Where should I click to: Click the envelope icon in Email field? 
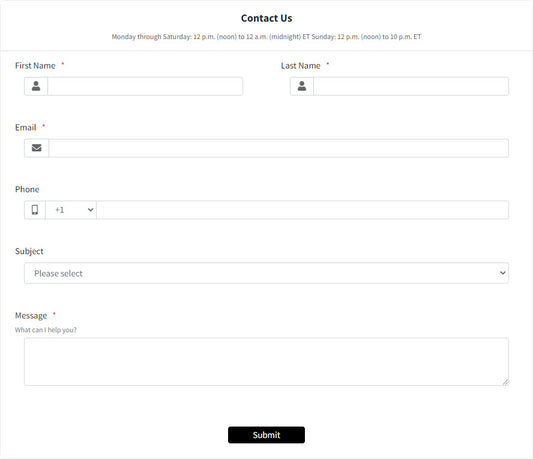(36, 148)
